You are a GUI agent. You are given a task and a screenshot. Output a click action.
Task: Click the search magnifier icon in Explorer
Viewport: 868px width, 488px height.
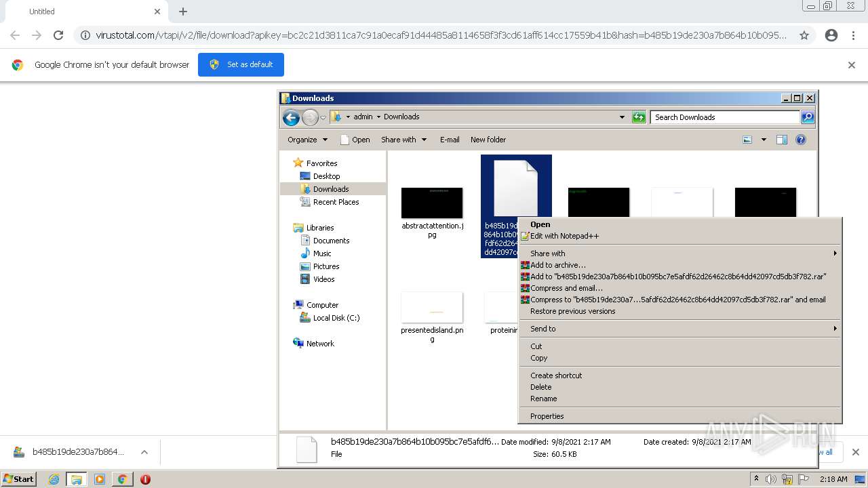(808, 117)
